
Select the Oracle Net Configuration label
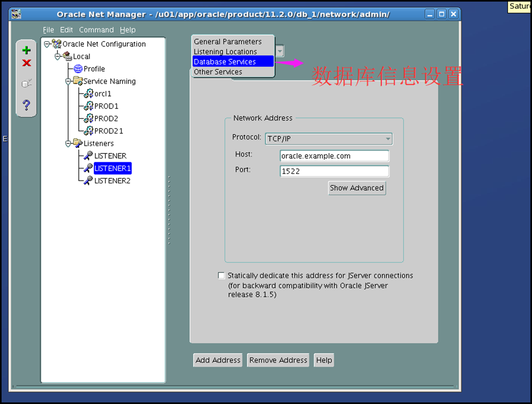click(104, 44)
